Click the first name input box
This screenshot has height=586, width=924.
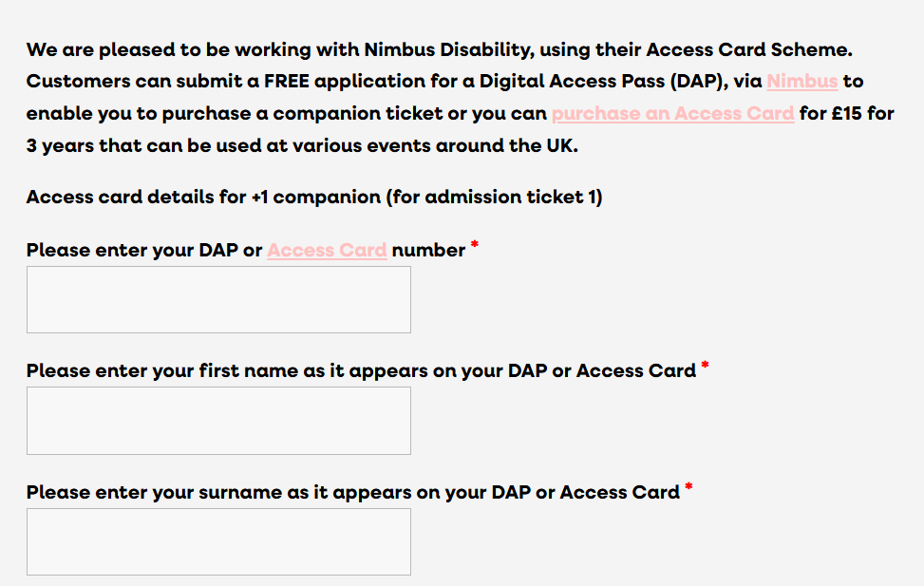218,421
